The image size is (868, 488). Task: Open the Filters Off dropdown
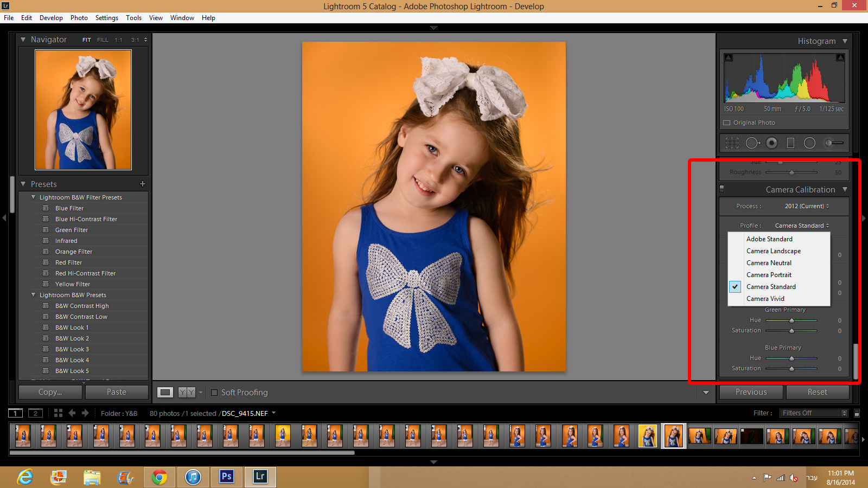[x=813, y=413]
